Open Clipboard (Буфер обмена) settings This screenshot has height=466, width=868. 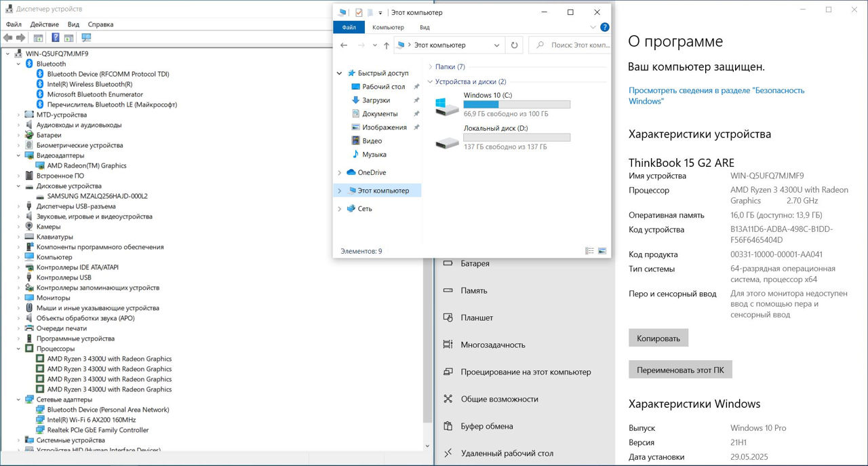[486, 426]
